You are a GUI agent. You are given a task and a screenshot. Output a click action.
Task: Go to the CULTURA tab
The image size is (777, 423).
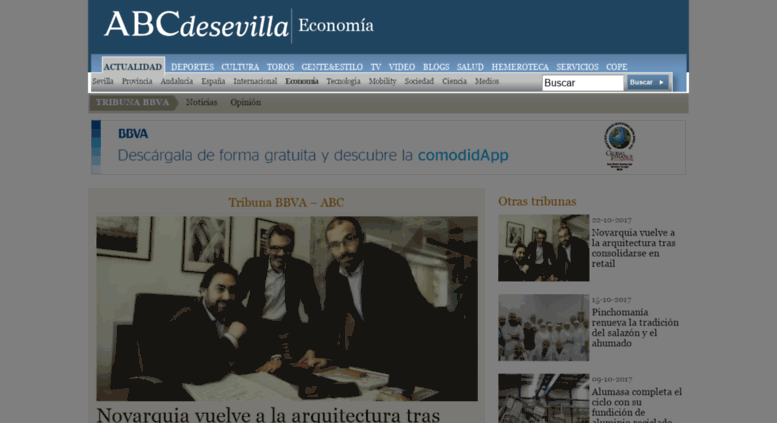point(240,67)
